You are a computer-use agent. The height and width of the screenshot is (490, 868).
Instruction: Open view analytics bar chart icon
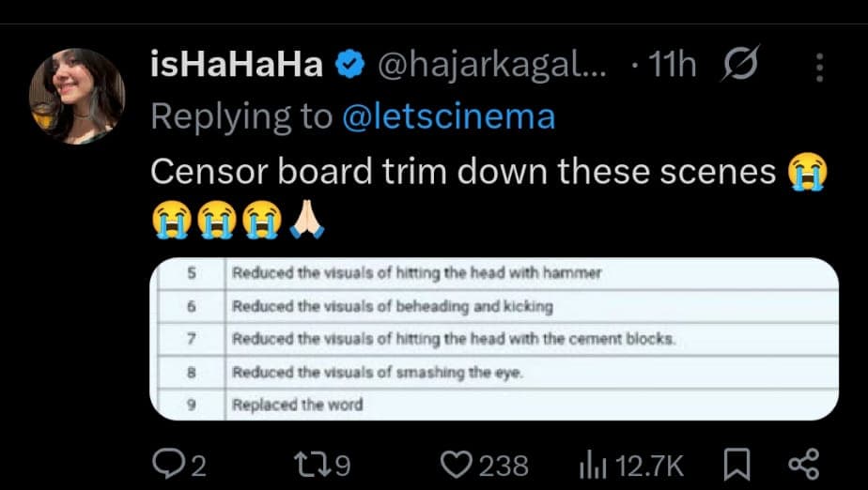point(590,464)
